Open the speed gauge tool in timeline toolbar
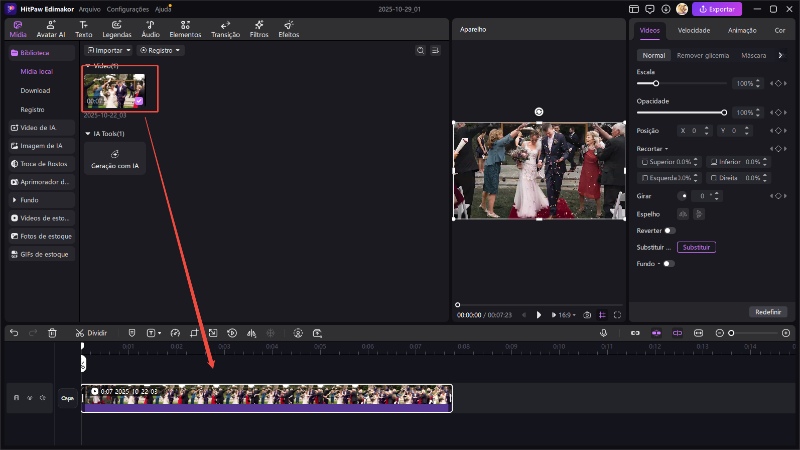The image size is (800, 450). (174, 332)
